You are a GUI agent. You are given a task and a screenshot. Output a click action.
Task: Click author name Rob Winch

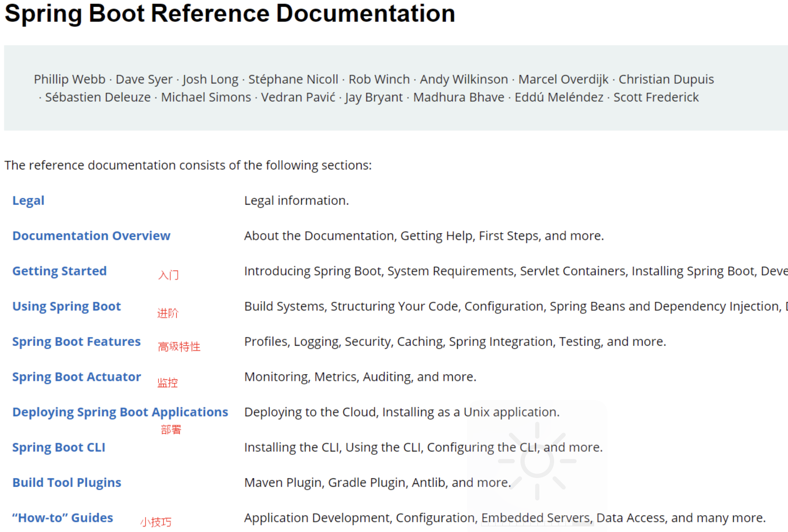click(x=379, y=80)
